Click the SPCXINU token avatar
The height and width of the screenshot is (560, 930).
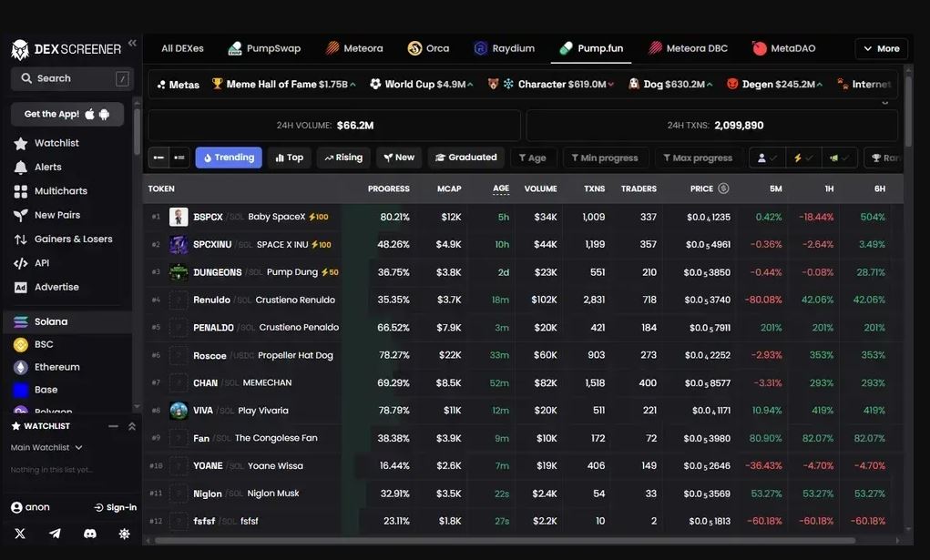[x=179, y=244]
